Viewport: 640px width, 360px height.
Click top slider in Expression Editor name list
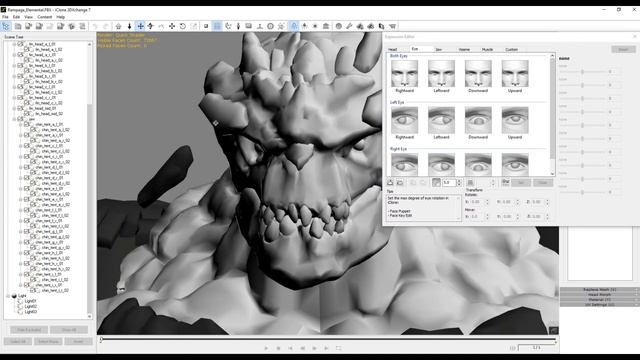583,72
